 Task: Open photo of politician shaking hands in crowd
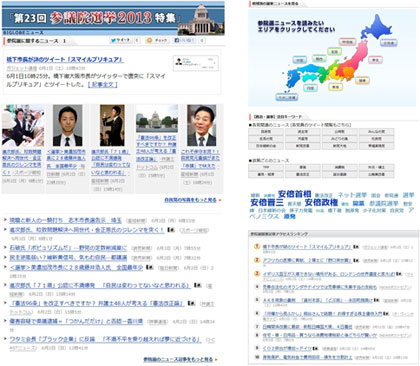point(23,125)
